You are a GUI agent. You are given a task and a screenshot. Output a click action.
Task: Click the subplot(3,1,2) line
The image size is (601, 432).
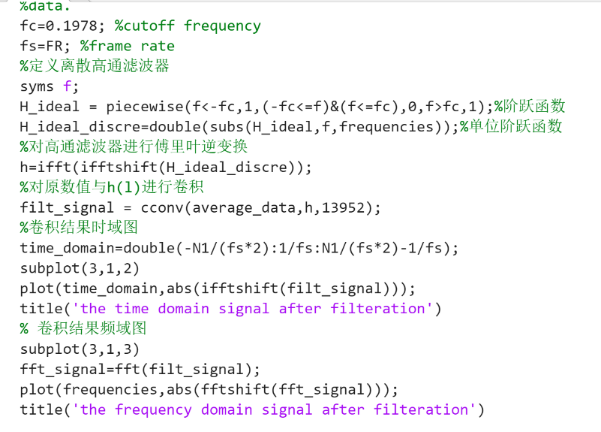pyautogui.click(x=80, y=268)
